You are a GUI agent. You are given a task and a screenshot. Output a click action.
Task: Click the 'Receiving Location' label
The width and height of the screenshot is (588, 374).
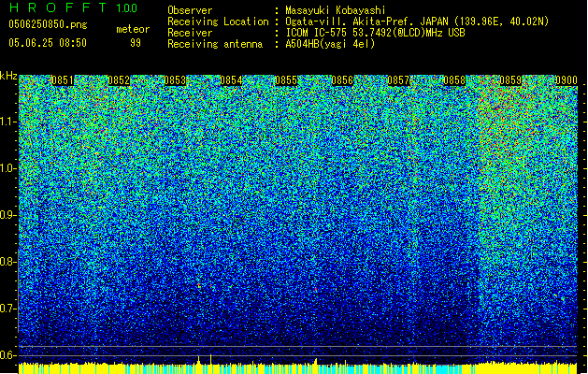pyautogui.click(x=218, y=22)
